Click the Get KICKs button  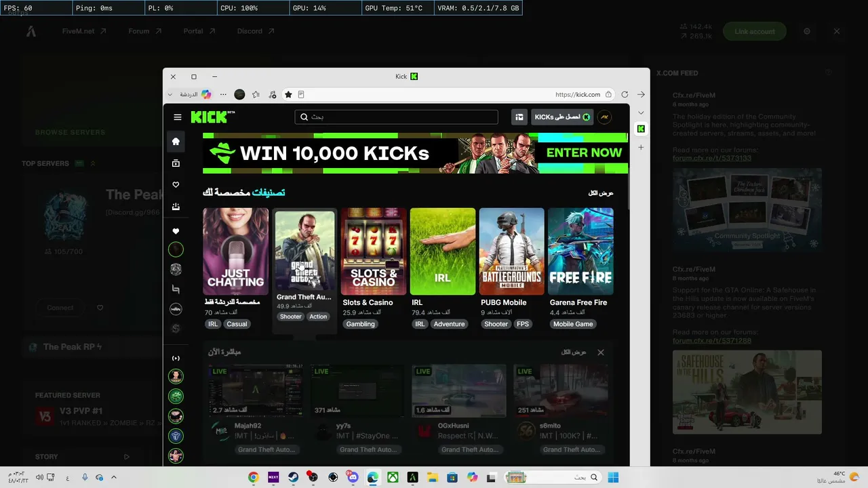click(x=562, y=117)
